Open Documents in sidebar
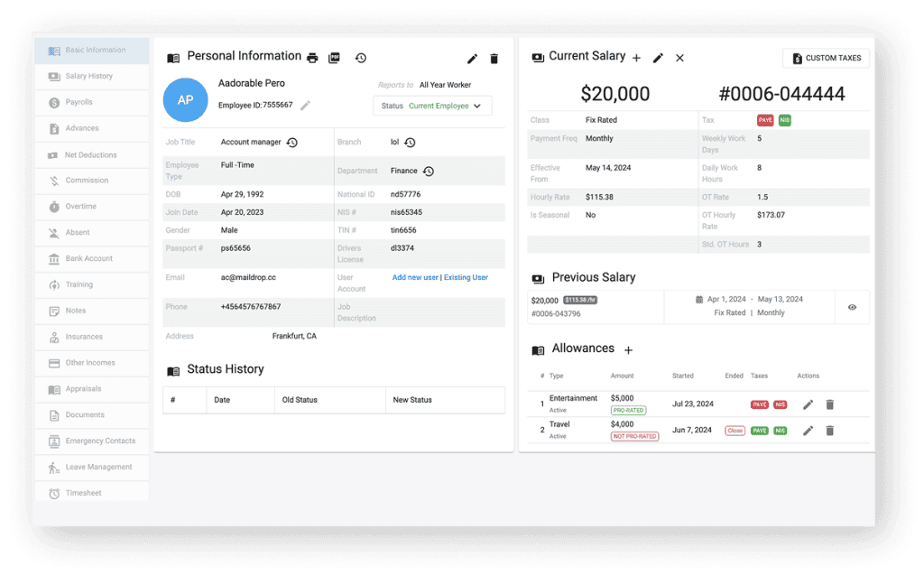 (91, 415)
